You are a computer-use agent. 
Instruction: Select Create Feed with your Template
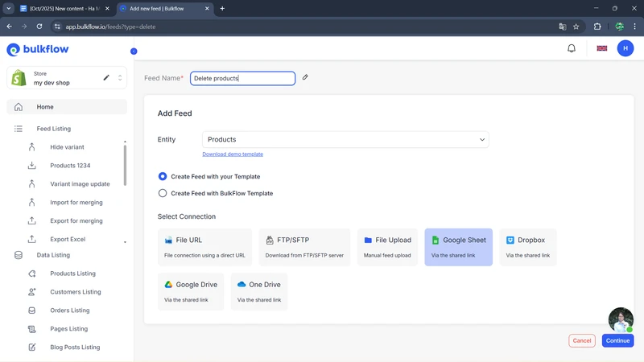point(163,176)
